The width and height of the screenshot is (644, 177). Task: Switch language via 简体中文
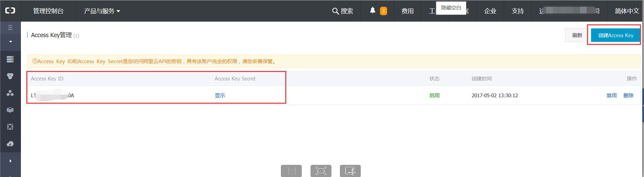pyautogui.click(x=627, y=11)
